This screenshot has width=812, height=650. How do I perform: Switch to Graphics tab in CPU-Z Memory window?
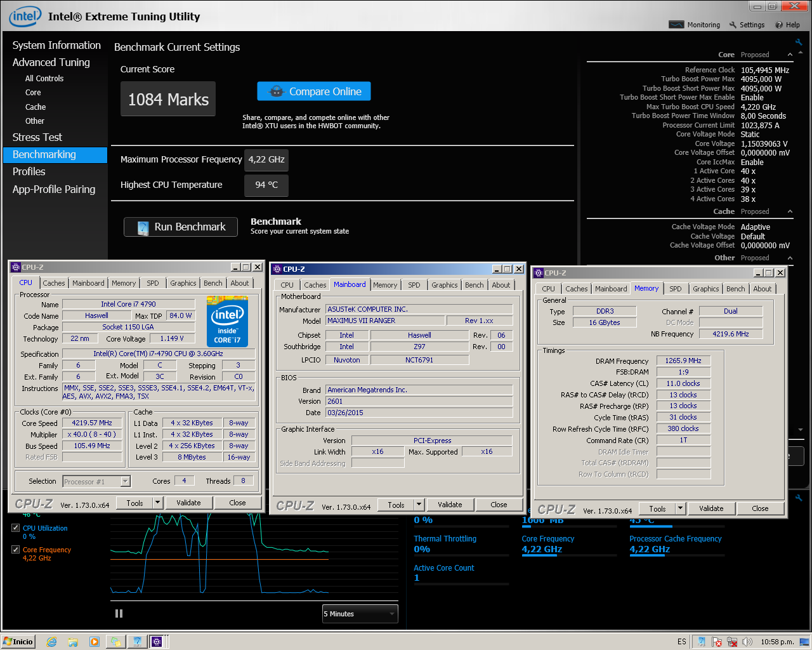pos(706,289)
